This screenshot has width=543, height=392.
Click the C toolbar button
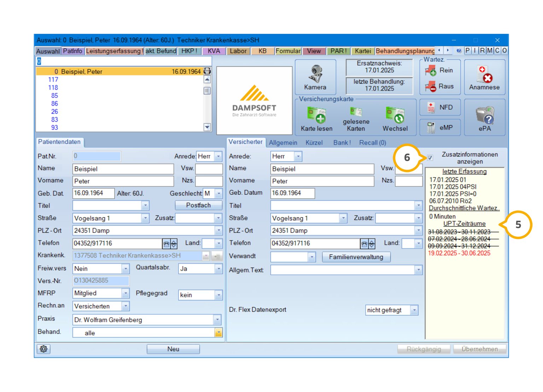(x=497, y=51)
